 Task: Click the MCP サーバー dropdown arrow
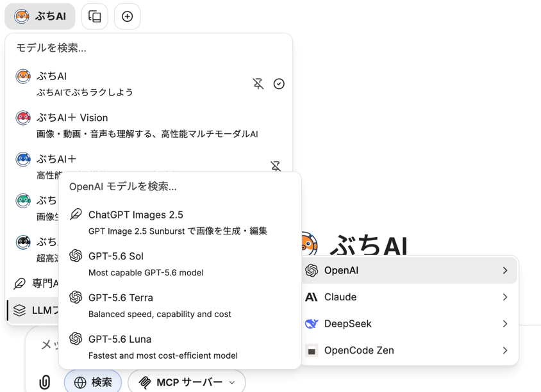pos(232,382)
